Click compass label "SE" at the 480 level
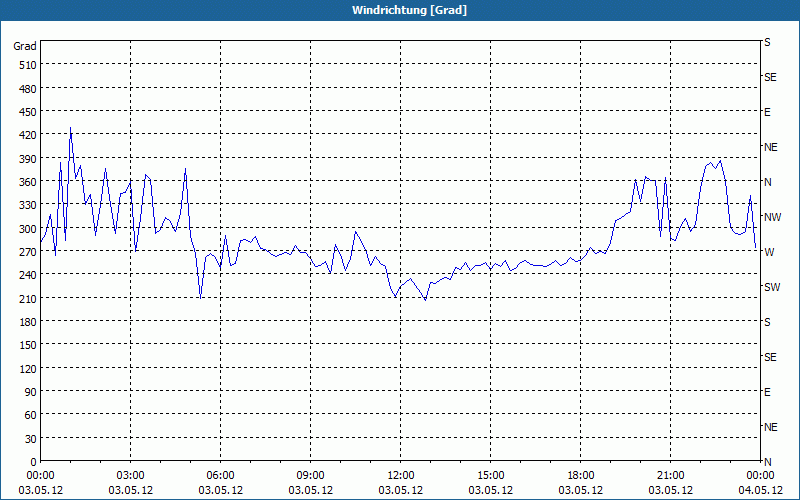Image resolution: width=800 pixels, height=500 pixels. [770, 77]
